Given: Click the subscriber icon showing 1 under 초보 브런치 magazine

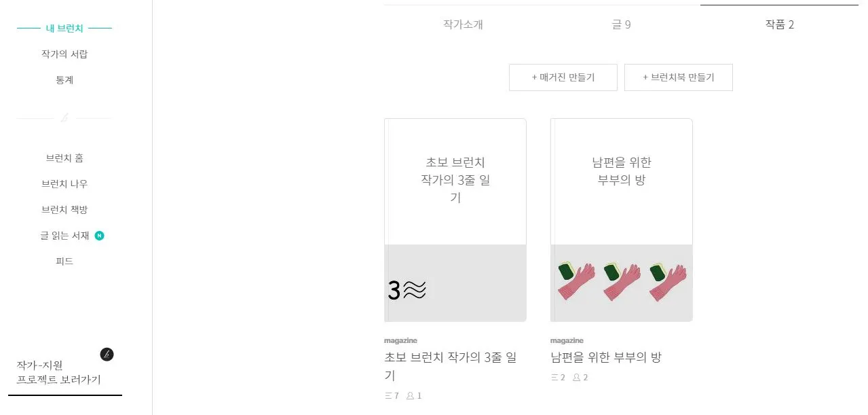Looking at the screenshot, I should coord(410,395).
